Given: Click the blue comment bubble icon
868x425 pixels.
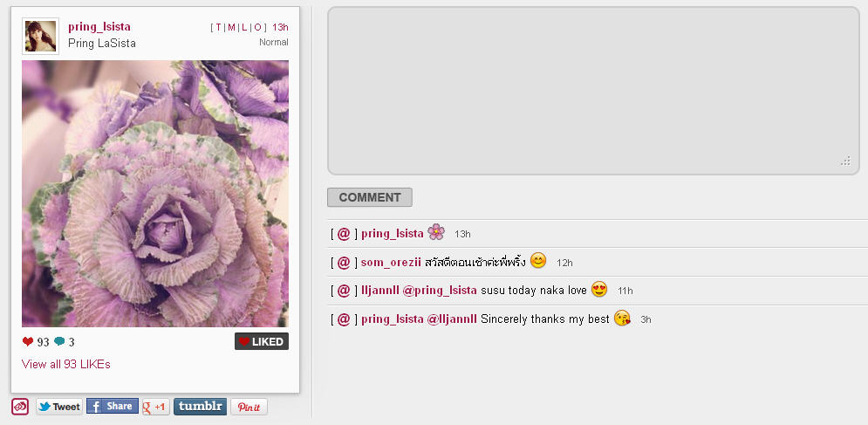Looking at the screenshot, I should [x=59, y=341].
